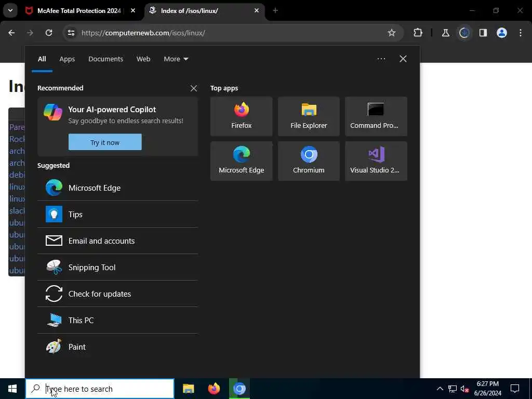Open the tab search dropdown arrow
Screen dimensions: 532x399
(x=10, y=10)
